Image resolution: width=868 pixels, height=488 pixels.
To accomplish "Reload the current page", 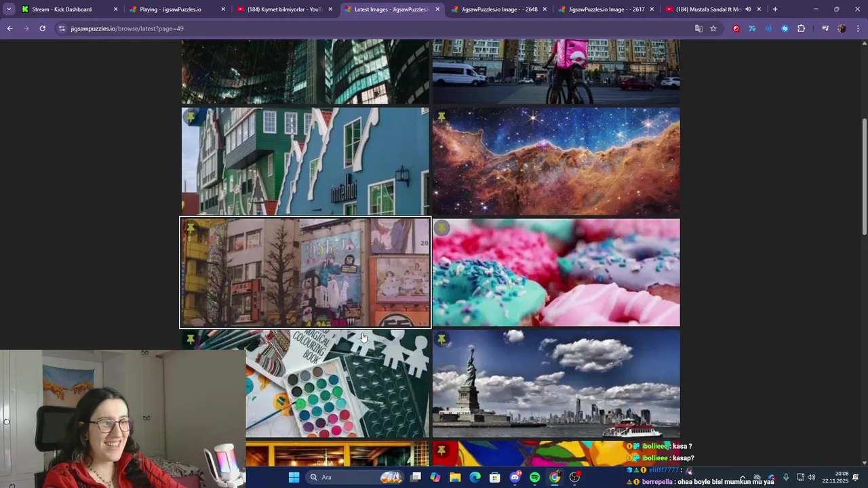I will [42, 28].
